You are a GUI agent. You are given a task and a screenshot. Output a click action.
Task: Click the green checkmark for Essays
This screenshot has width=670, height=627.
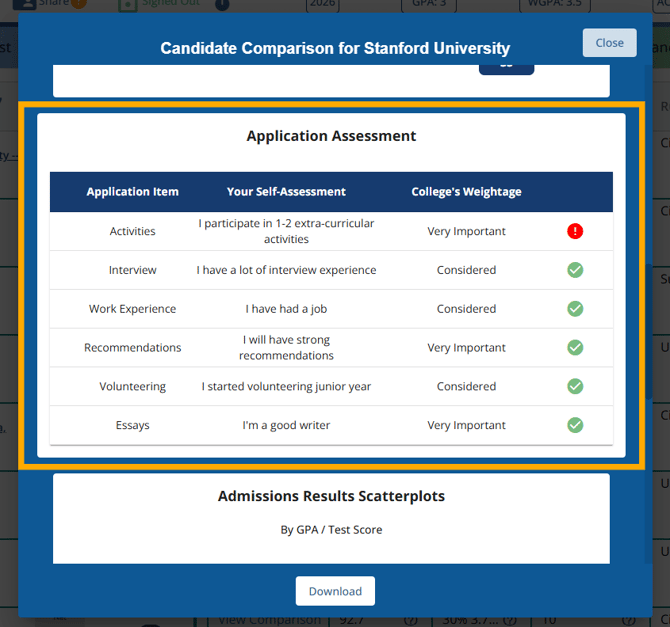pos(575,425)
